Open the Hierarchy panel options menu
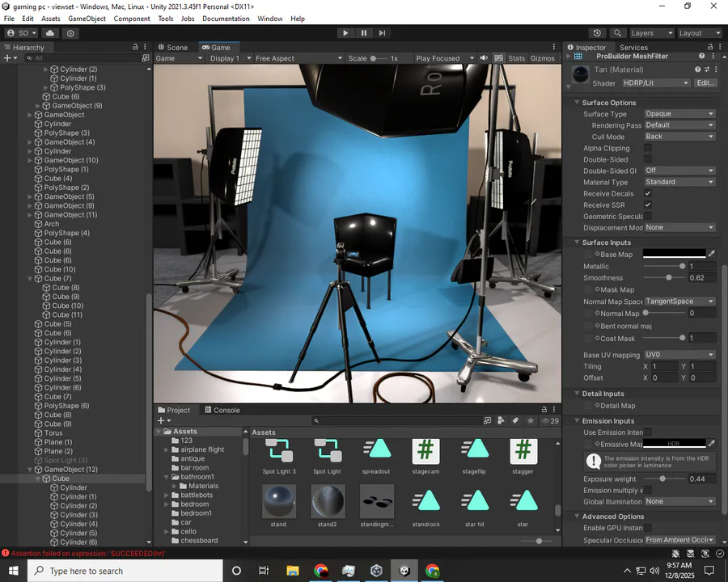Image resolution: width=728 pixels, height=582 pixels. click(146, 47)
